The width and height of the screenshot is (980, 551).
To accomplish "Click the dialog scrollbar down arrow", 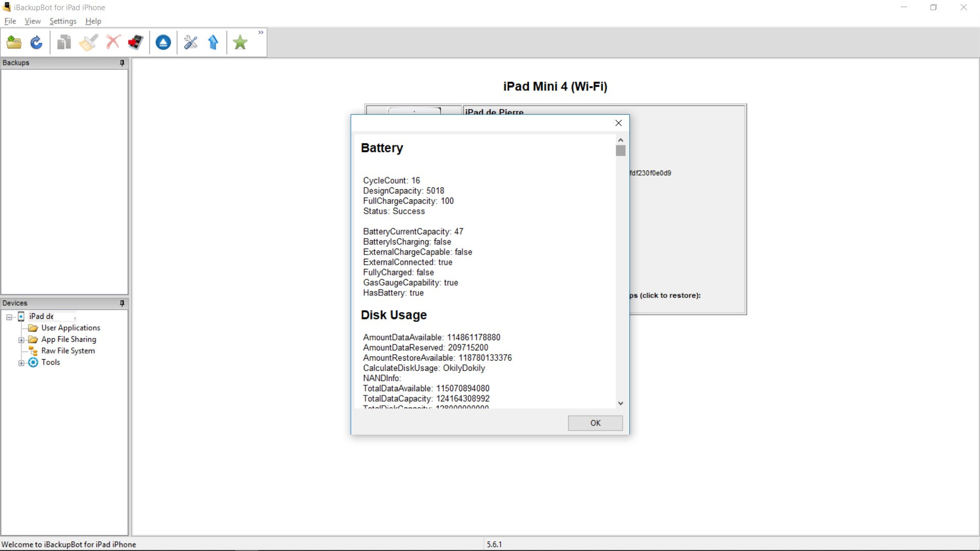I will (620, 403).
